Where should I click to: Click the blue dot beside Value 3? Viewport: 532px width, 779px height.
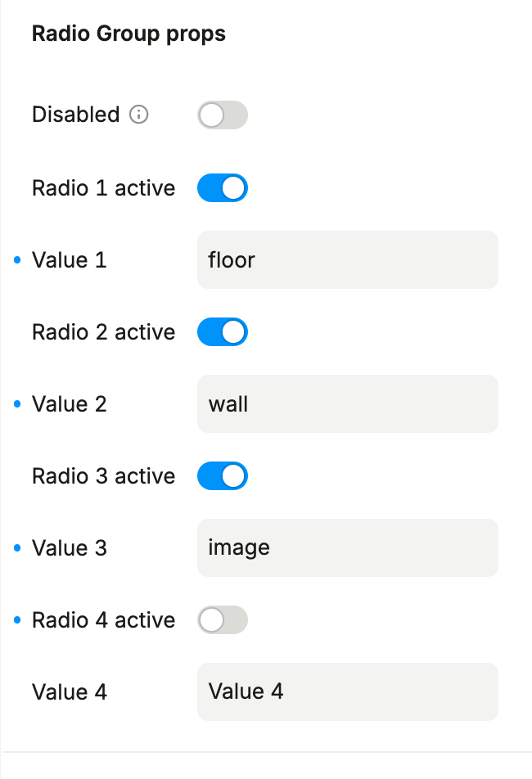pos(18,548)
